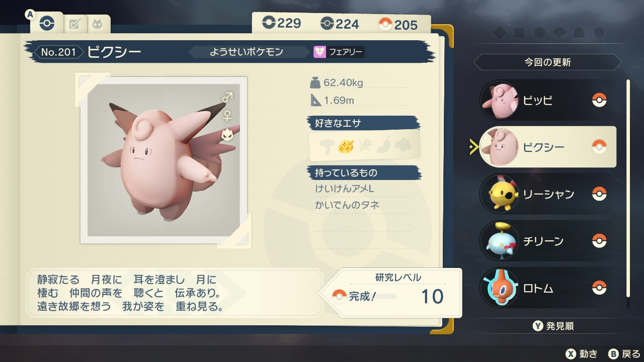Change sort order with Y 発見順

coord(553,326)
